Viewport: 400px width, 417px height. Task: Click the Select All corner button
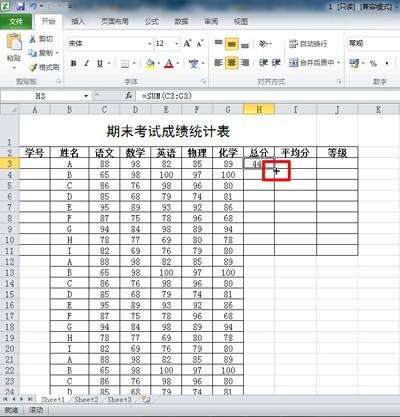pos(10,109)
